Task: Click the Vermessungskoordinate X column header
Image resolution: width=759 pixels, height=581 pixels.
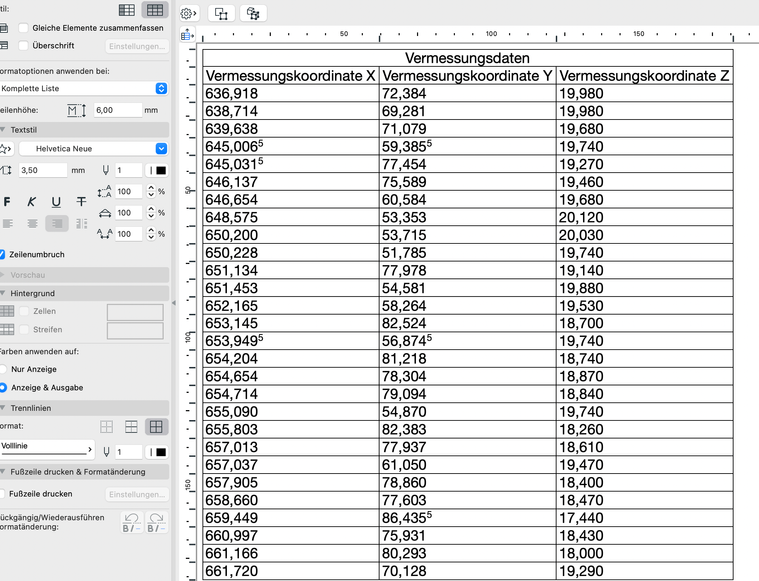Action: (x=290, y=76)
